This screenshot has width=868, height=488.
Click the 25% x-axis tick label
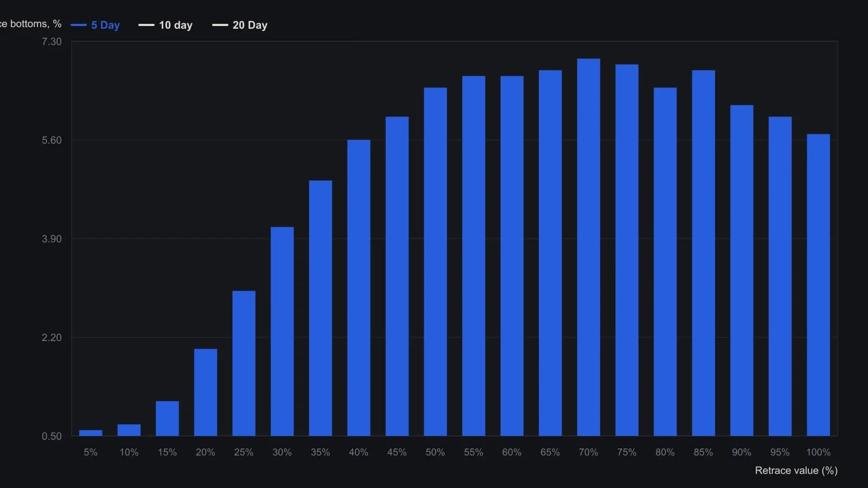point(244,452)
